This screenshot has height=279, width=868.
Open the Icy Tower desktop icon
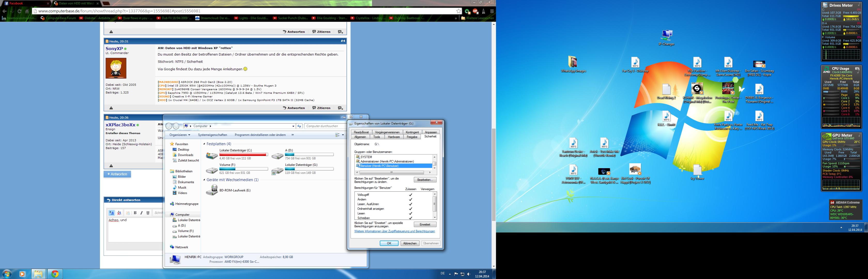[x=697, y=170]
